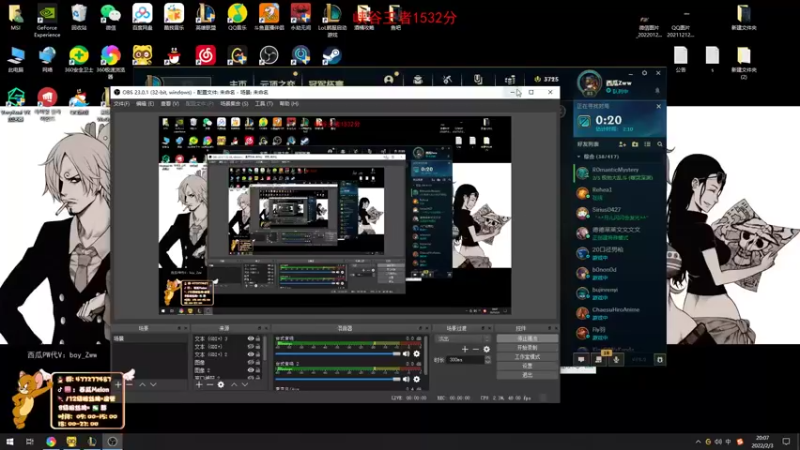The height and width of the screenshot is (450, 800).
Task: Collapse the friends group in LoL client
Action: (579, 157)
